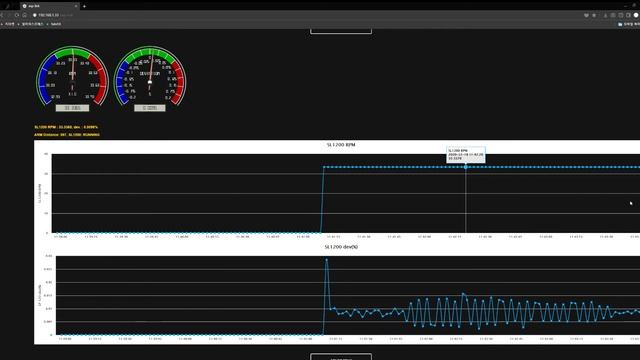The image size is (640, 360).
Task: Click the highlighted data point on RPM chart
Action: point(466,167)
